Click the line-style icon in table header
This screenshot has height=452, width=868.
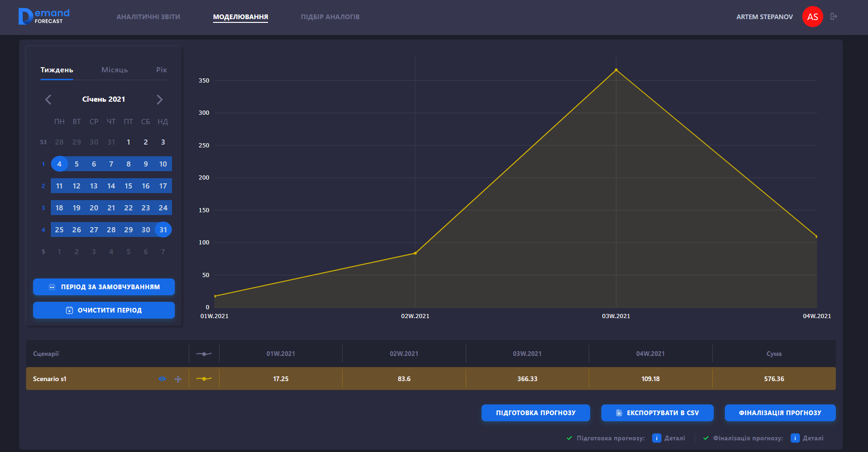pos(204,354)
